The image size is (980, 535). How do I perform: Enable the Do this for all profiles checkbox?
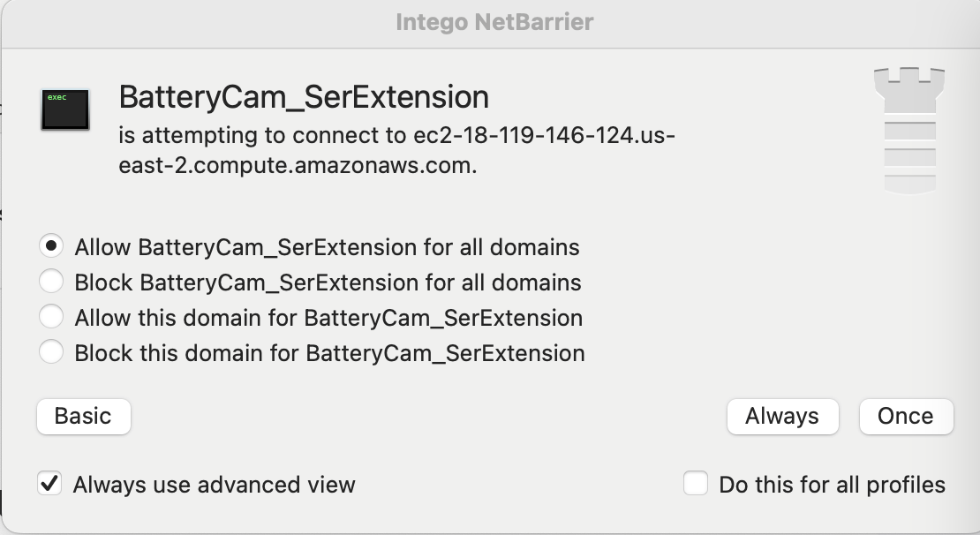[x=696, y=484]
